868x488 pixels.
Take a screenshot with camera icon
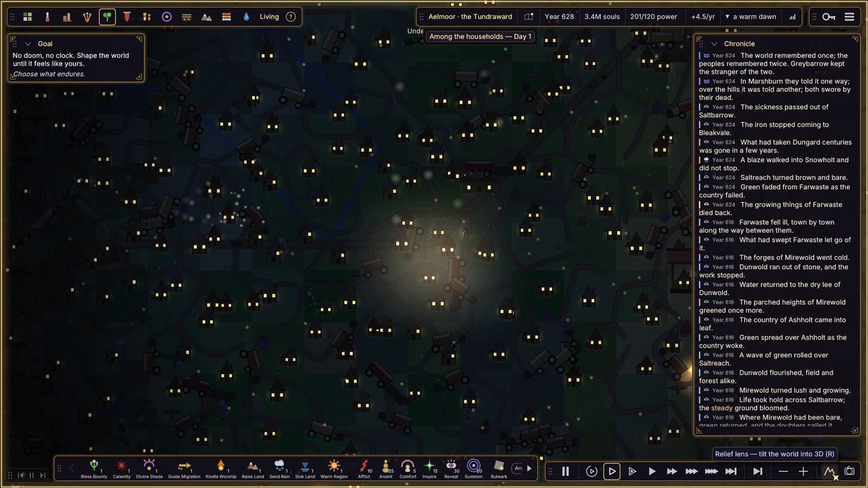849,471
